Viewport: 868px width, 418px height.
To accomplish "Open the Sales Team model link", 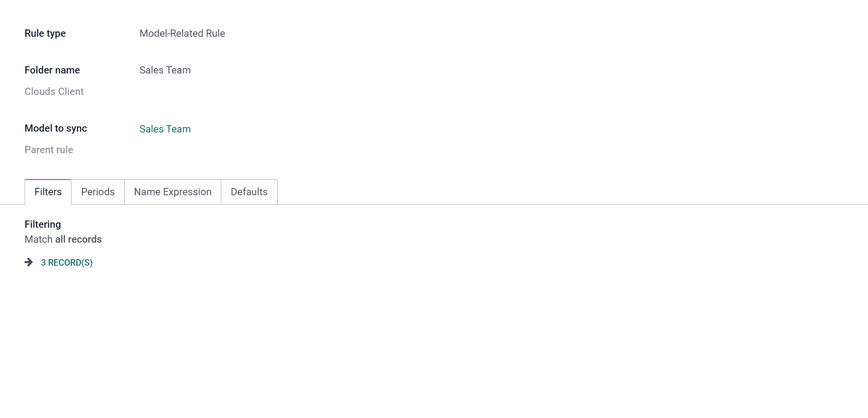I will click(x=165, y=129).
